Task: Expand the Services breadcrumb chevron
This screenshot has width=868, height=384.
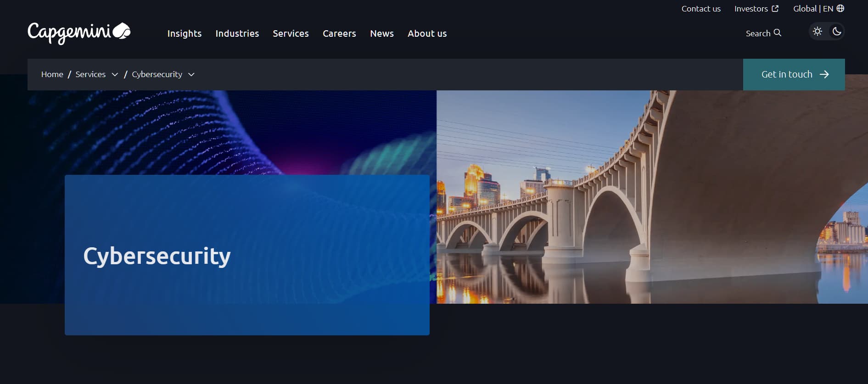Action: 115,74
